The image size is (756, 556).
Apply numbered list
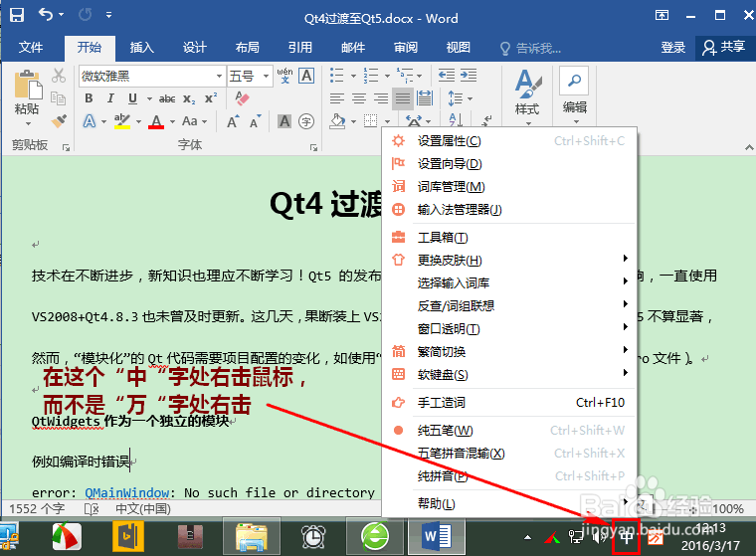[x=371, y=76]
